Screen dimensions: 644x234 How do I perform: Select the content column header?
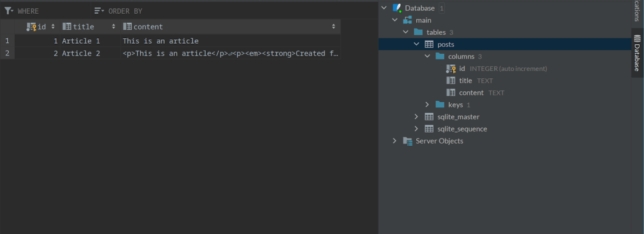pos(230,27)
